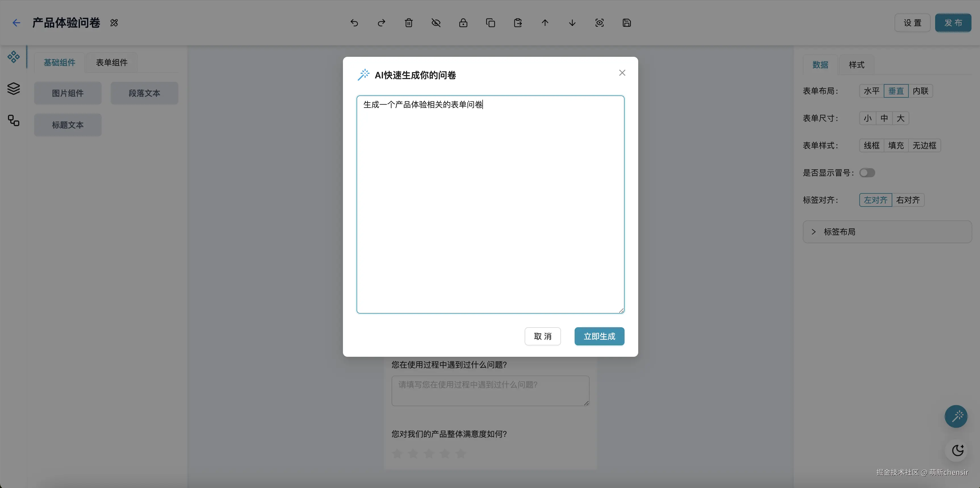The image size is (980, 488).
Task: Switch to the 样式 tab
Action: 856,65
